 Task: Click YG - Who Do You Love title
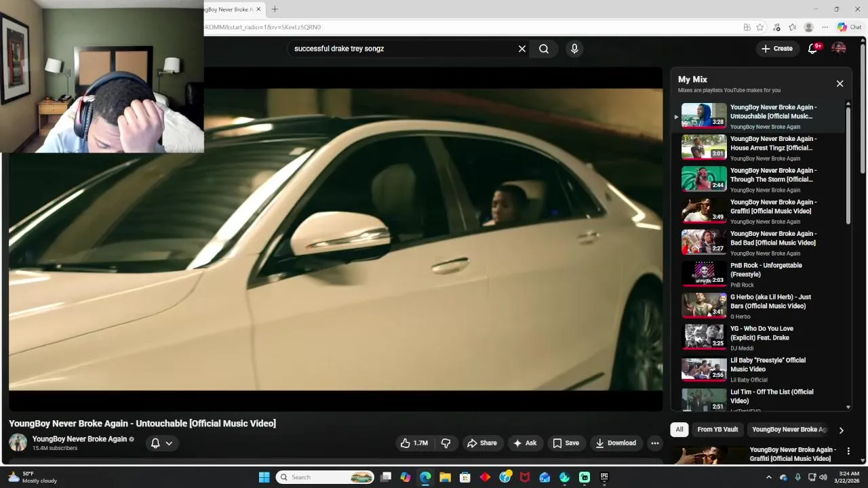point(762,333)
